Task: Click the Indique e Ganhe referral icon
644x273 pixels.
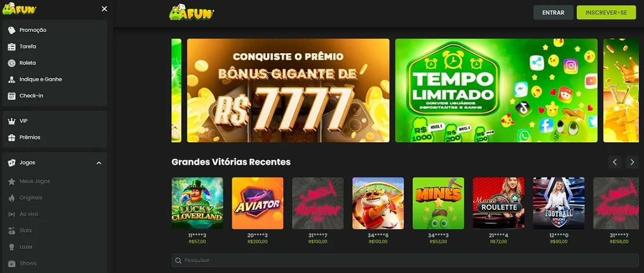Action: [12, 79]
